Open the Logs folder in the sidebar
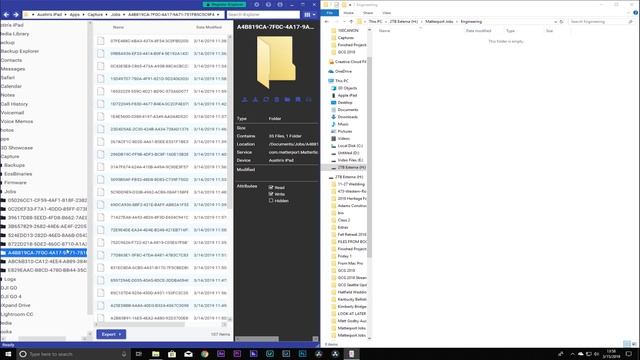 [x=10, y=279]
